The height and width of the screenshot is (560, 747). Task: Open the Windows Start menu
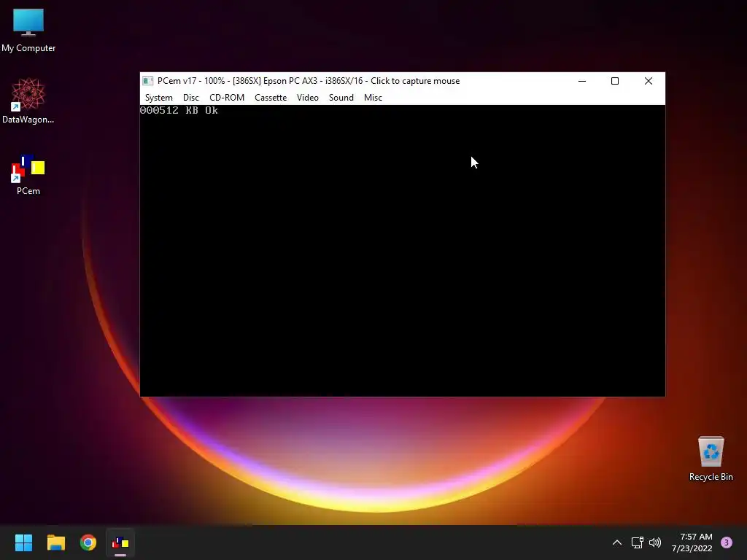point(23,542)
